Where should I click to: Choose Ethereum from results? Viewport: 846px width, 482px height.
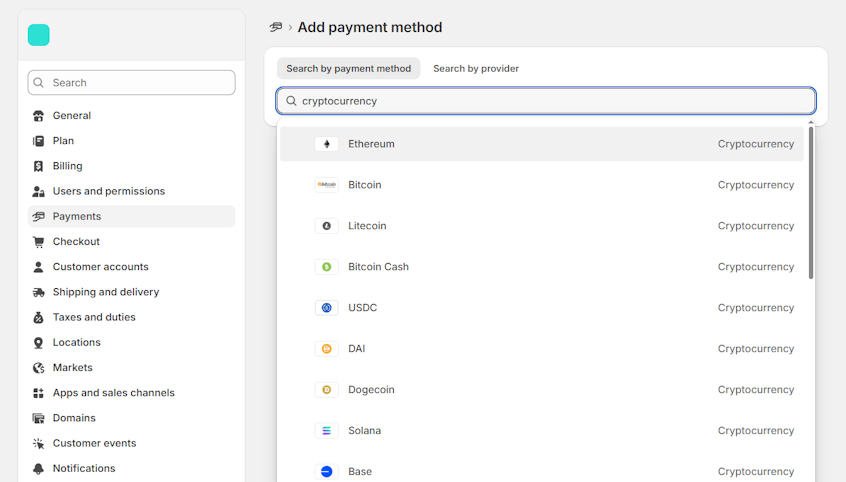click(542, 144)
